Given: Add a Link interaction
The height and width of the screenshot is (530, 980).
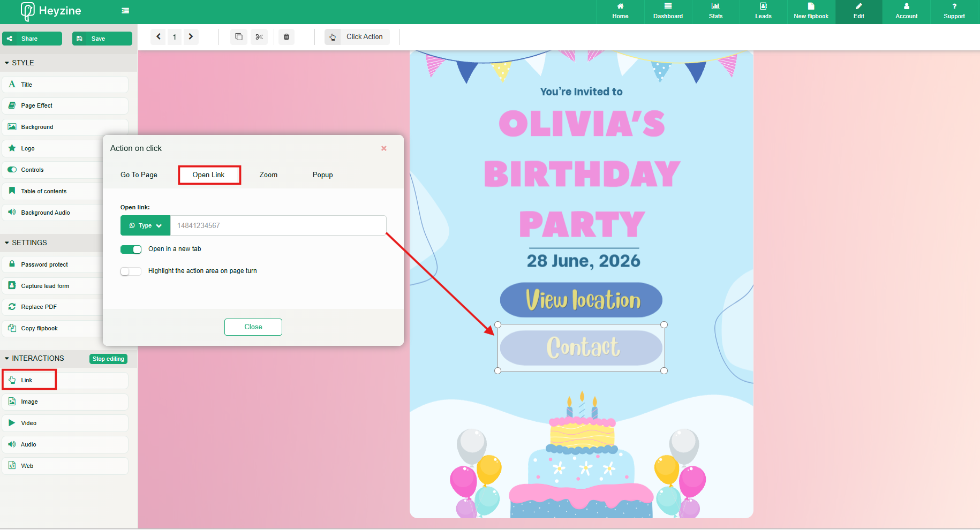Looking at the screenshot, I should pyautogui.click(x=65, y=380).
